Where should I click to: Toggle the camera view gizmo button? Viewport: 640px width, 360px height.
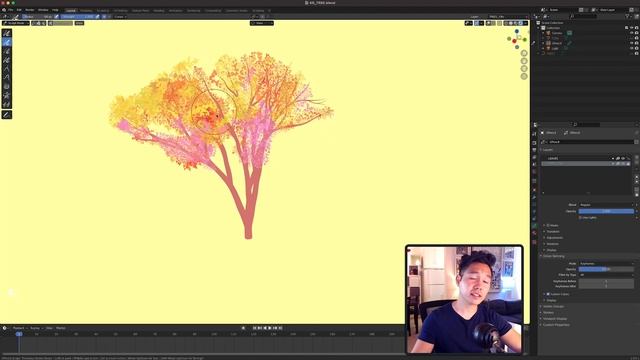pyautogui.click(x=524, y=69)
